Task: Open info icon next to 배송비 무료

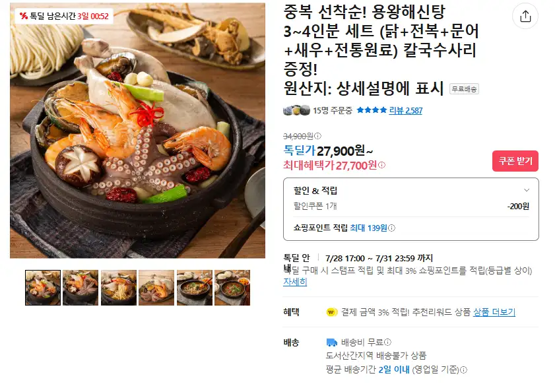Action: [387, 342]
